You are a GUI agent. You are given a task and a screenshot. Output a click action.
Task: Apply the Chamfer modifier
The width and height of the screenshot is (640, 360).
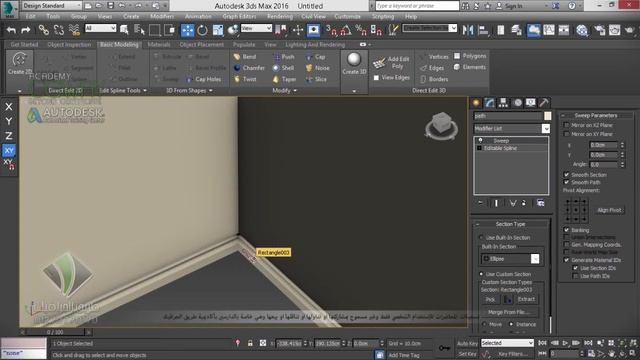249,68
